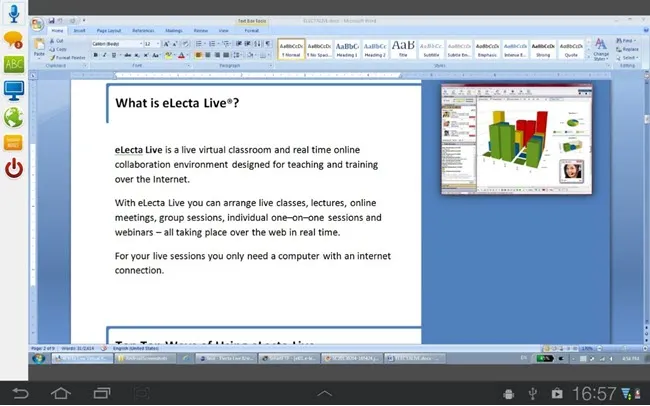
Task: Click the red power exit icon
Action: [14, 168]
